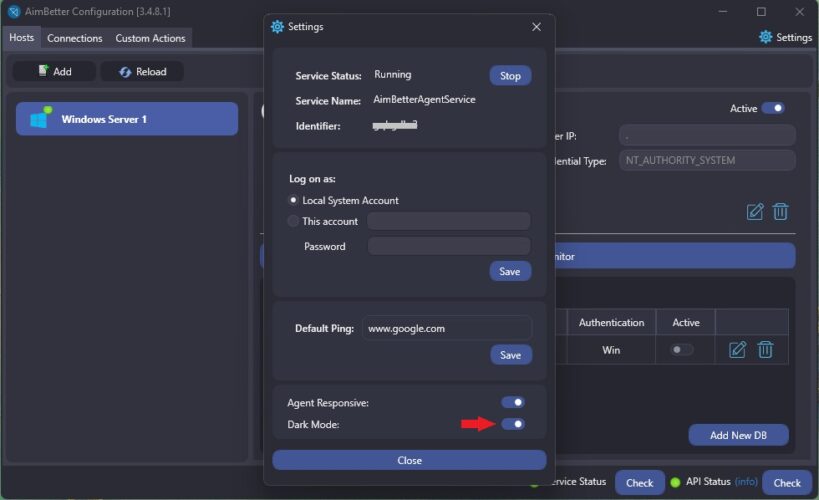This screenshot has height=500, width=819.
Task: Click the Default Ping input field
Action: pos(446,328)
